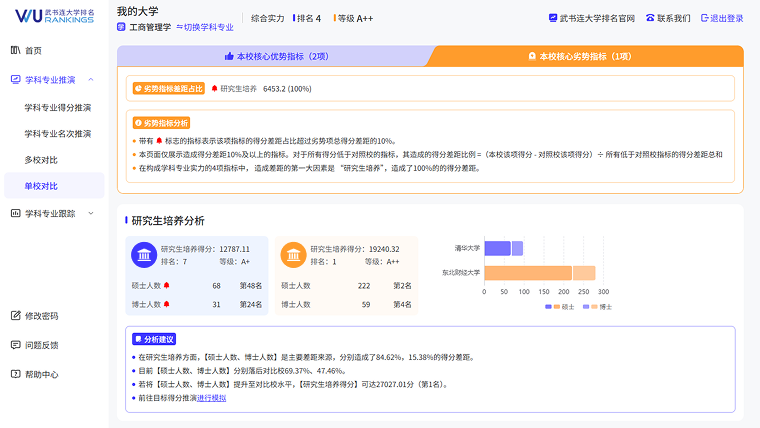Click the 东北财经大学 master's orange bar
The height and width of the screenshot is (428, 760).
[x=528, y=273]
